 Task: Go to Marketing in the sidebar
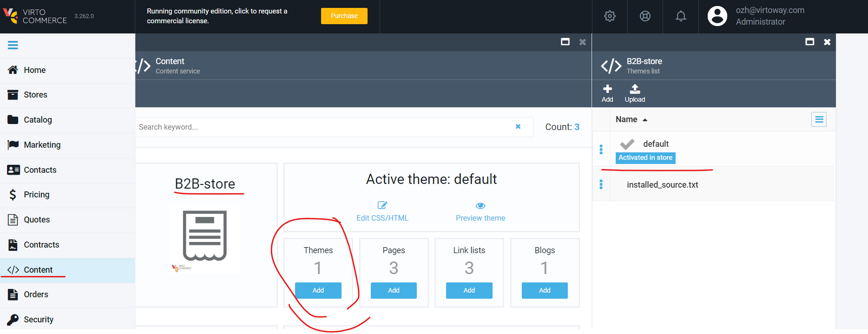(42, 145)
